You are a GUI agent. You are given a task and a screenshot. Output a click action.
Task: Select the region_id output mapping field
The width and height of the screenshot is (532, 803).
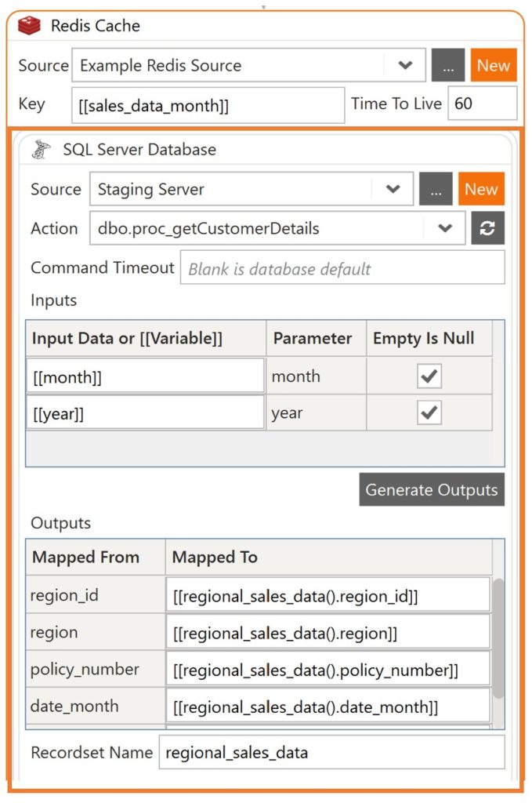click(329, 594)
